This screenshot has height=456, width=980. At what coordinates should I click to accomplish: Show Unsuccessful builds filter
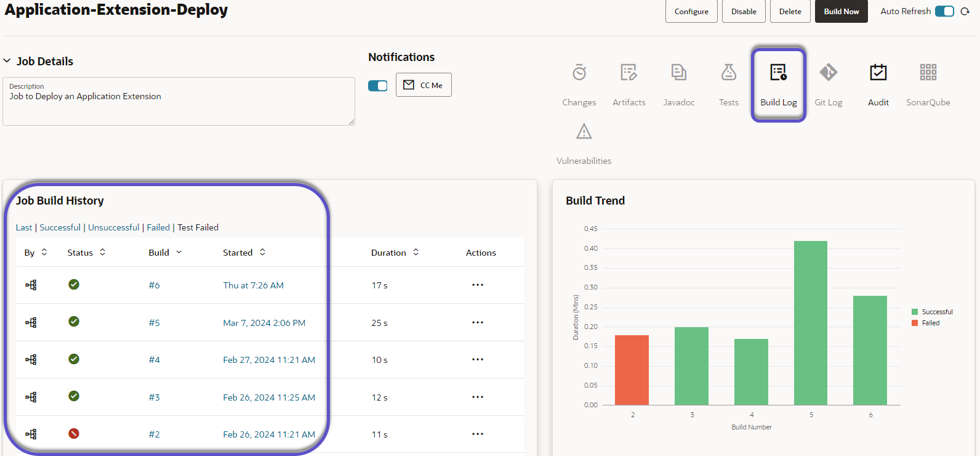coord(114,227)
